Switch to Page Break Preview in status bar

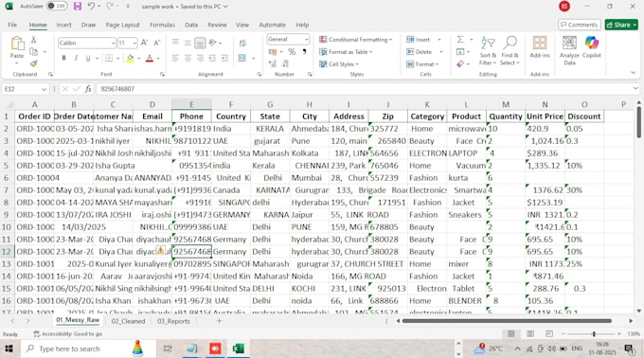(x=549, y=333)
